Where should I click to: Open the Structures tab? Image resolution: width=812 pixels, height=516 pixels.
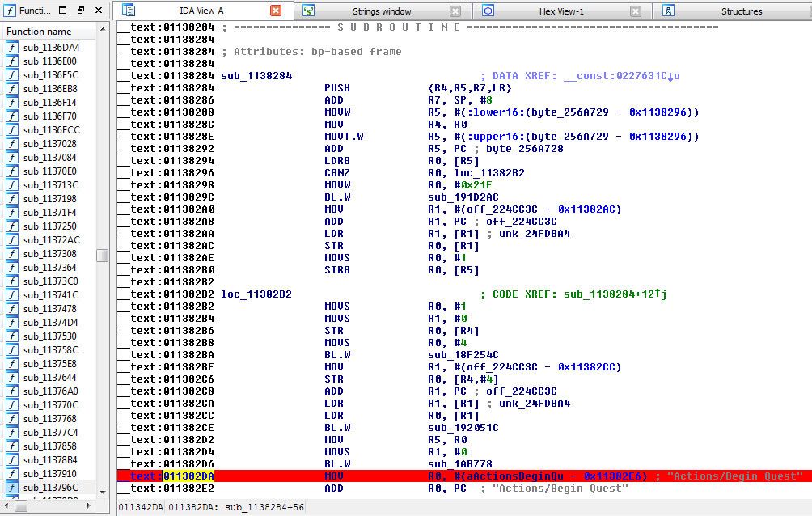[741, 11]
